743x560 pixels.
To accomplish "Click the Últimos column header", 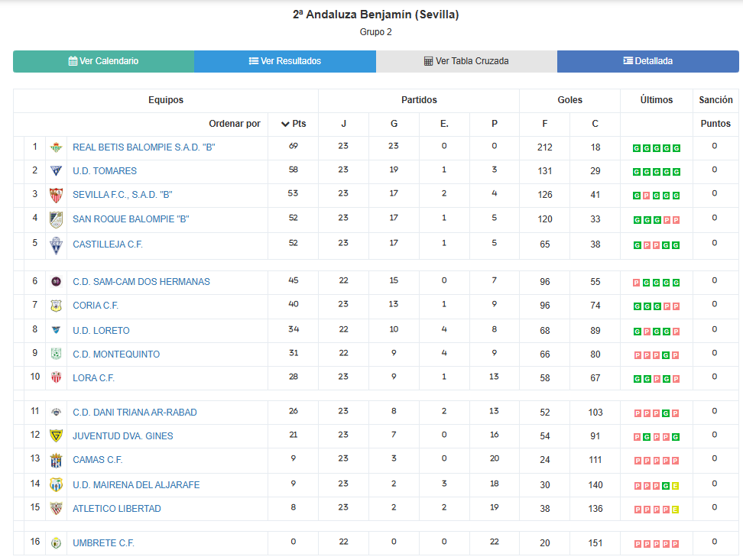I will coord(657,100).
